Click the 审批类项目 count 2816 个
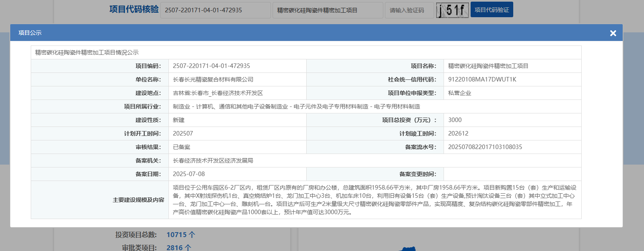Image resolution: width=644 pixels, height=251 pixels. tap(179, 248)
